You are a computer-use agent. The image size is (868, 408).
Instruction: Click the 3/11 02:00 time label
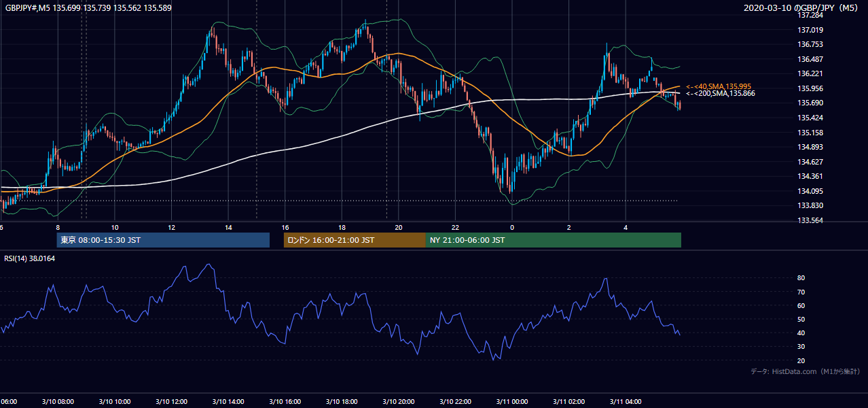click(x=569, y=402)
